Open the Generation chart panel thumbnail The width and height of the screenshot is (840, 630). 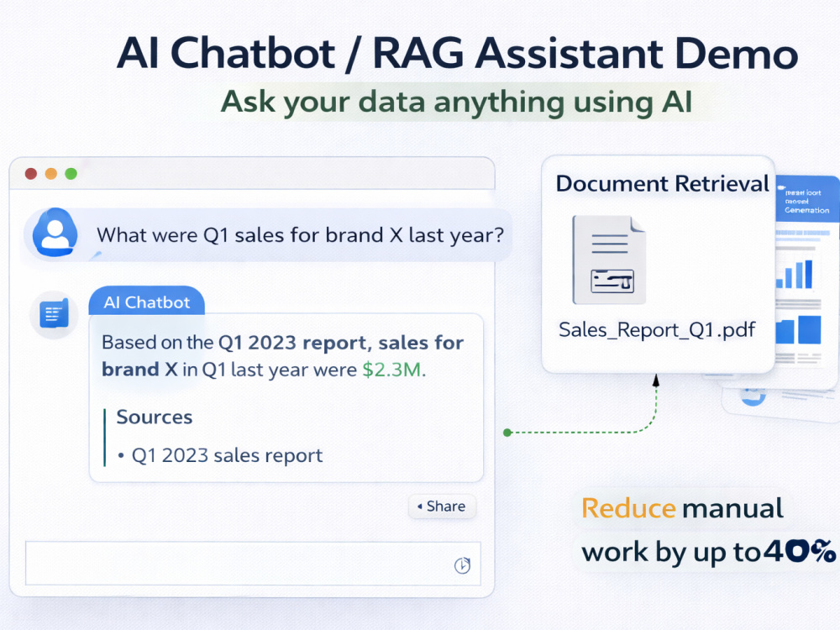coord(806,284)
